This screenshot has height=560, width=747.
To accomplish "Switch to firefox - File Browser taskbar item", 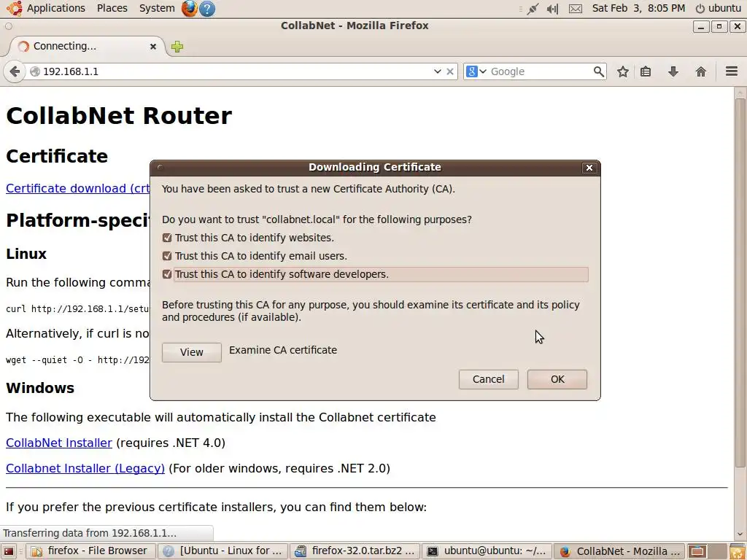I will point(90,551).
